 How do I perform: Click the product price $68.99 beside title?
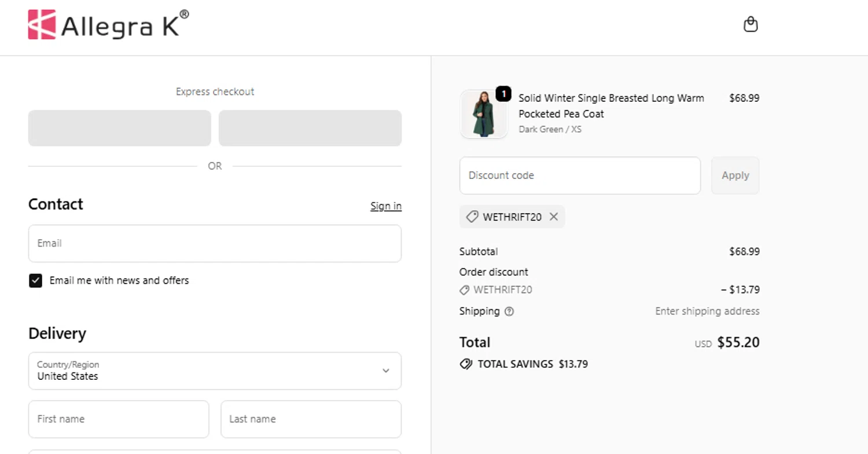(744, 98)
